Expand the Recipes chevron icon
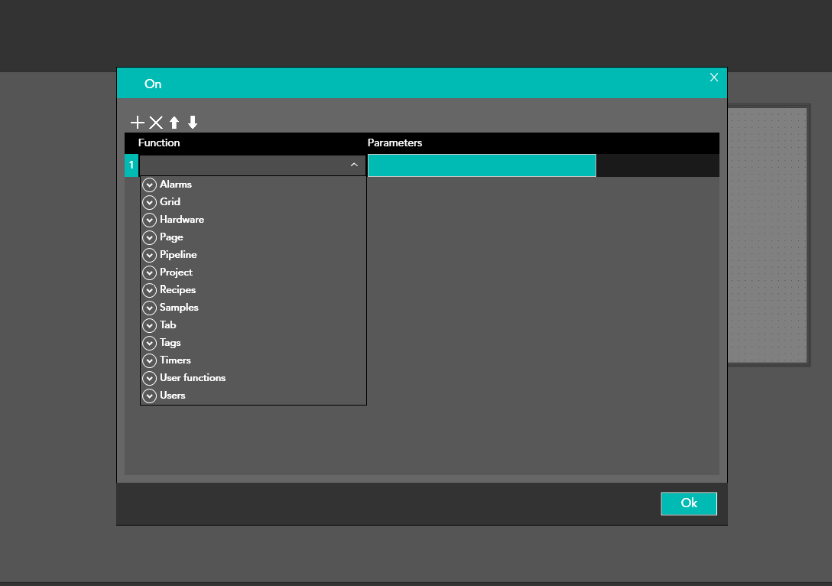832x586 pixels. tap(150, 290)
